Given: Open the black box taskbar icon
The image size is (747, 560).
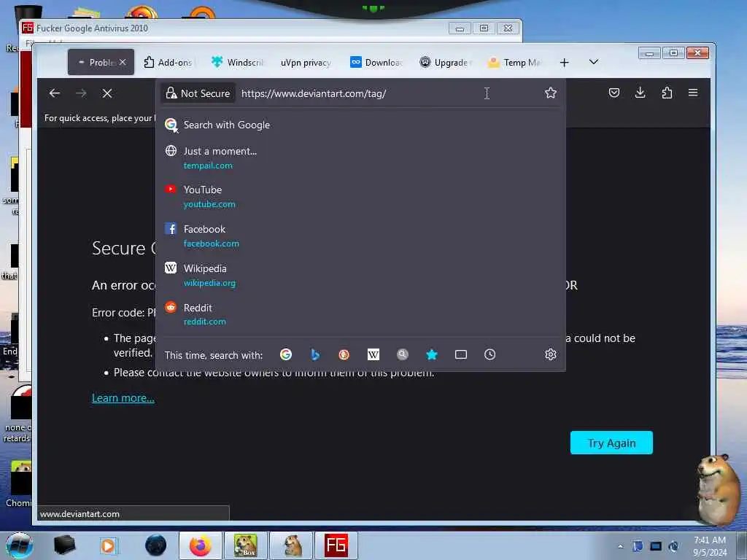Looking at the screenshot, I should point(64,545).
